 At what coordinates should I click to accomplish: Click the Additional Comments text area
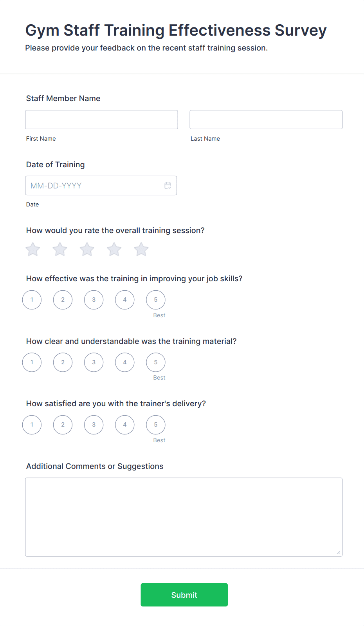coord(184,517)
